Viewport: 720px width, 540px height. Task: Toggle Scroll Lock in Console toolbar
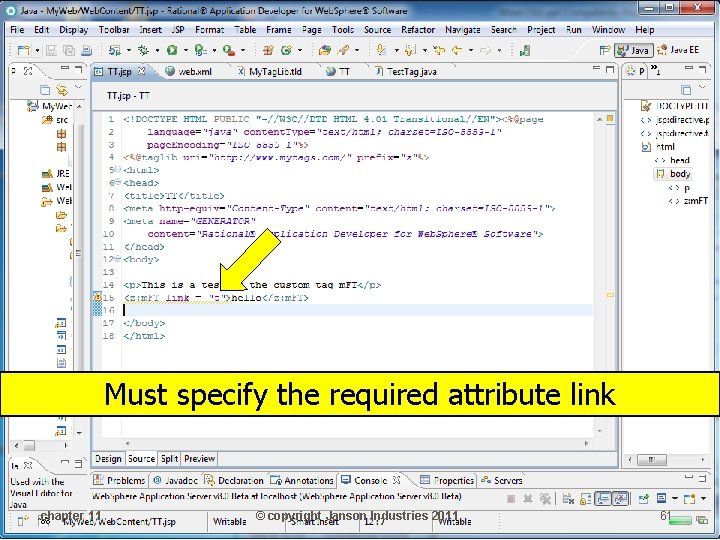coord(585,499)
